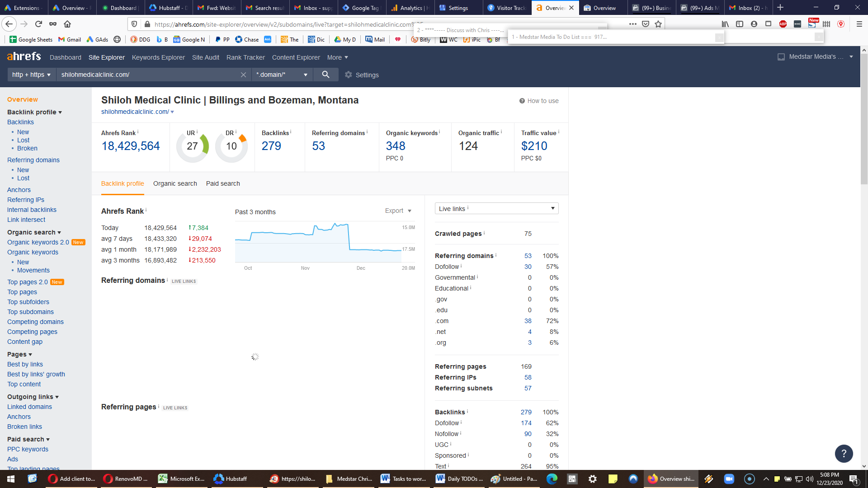This screenshot has height=488, width=868.
Task: Open the Live links dropdown
Action: (x=496, y=208)
